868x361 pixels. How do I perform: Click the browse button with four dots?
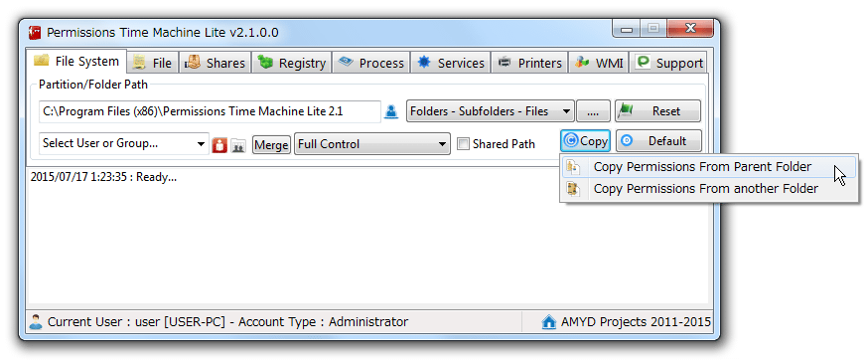[x=593, y=111]
